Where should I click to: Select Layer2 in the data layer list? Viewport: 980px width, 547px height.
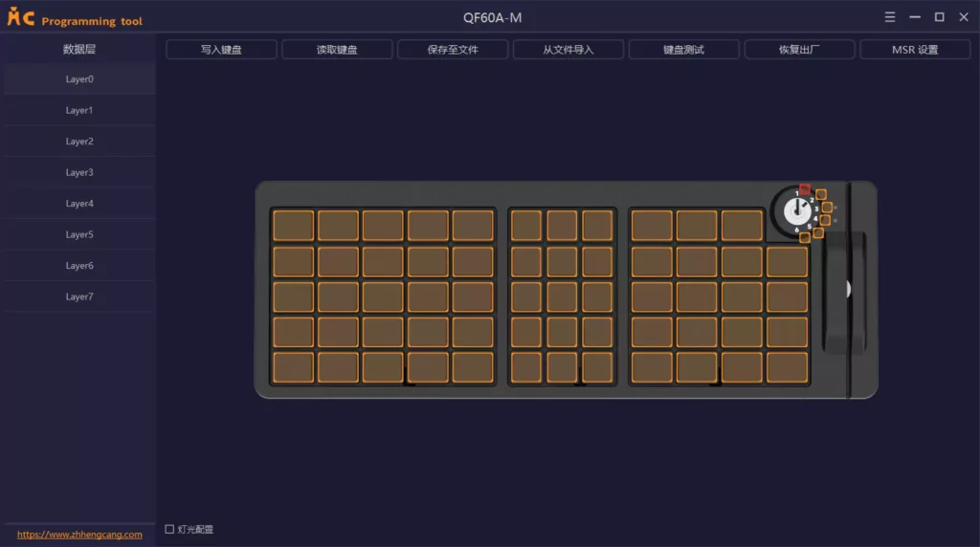point(79,142)
